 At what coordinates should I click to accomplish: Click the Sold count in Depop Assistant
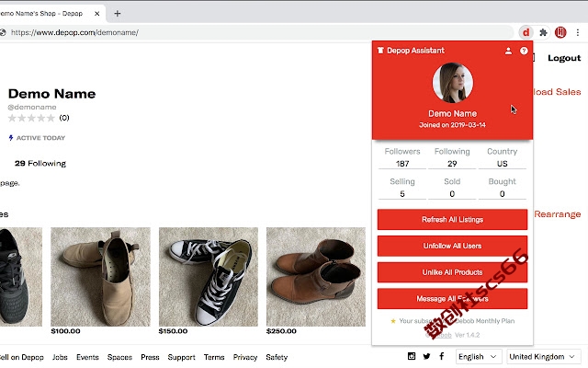click(452, 194)
